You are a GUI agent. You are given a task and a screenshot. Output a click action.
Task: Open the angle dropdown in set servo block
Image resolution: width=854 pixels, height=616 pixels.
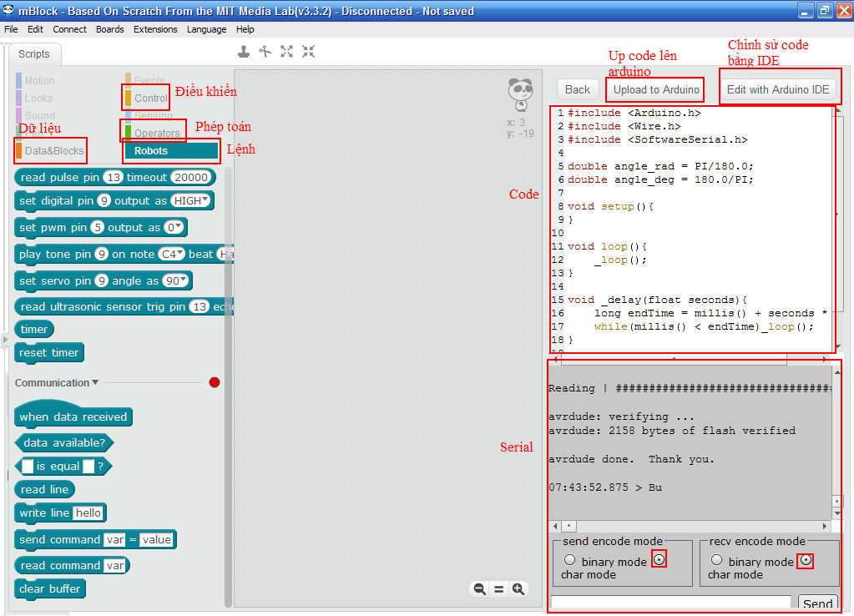coord(176,281)
